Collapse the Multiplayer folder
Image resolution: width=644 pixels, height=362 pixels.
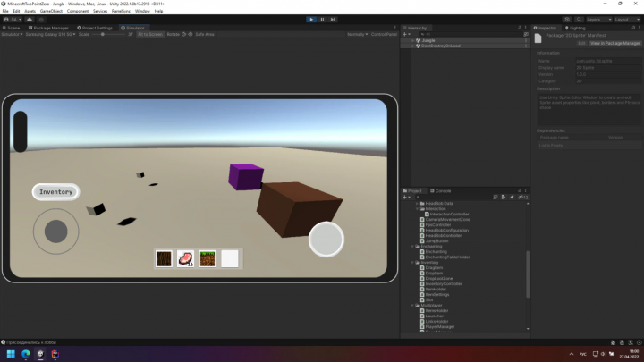(x=412, y=306)
